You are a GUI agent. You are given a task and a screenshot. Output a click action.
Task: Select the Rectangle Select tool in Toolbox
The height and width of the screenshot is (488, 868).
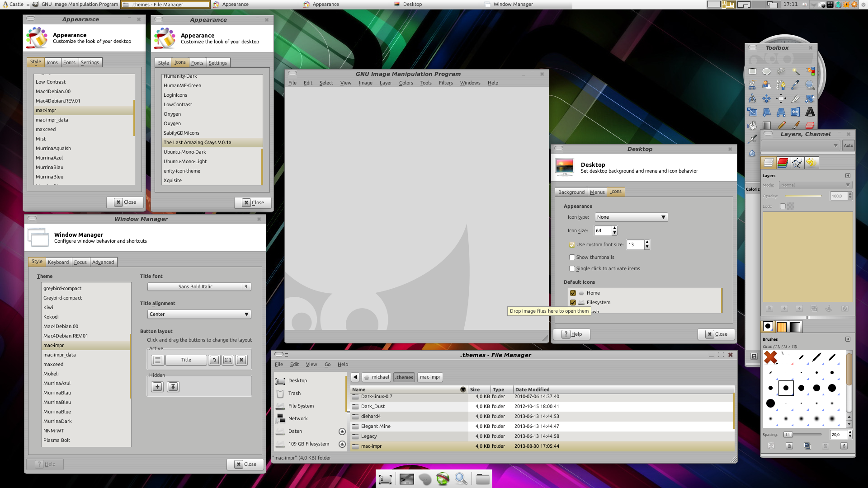click(752, 71)
